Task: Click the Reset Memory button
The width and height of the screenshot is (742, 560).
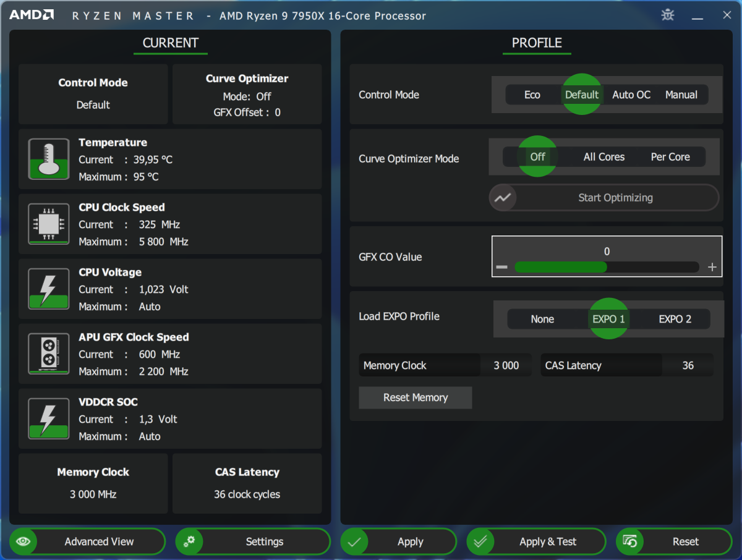Action: tap(416, 397)
